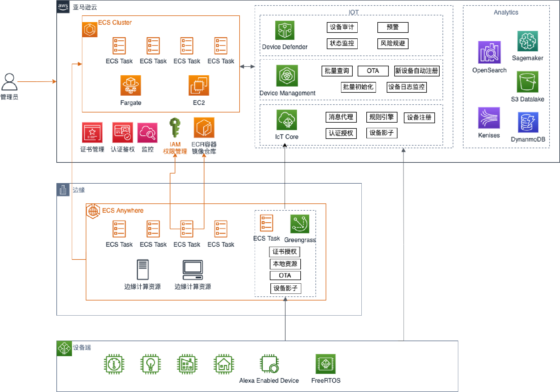Viewport: 560px width, 392px height.
Task: Select the 风险规避 box
Action: (x=393, y=44)
